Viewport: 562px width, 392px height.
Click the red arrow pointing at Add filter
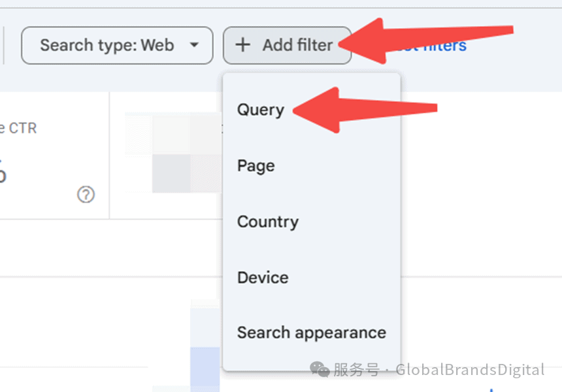(426, 41)
